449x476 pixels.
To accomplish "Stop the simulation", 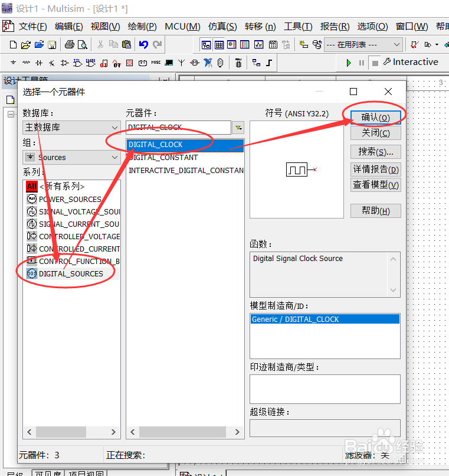I will click(375, 63).
